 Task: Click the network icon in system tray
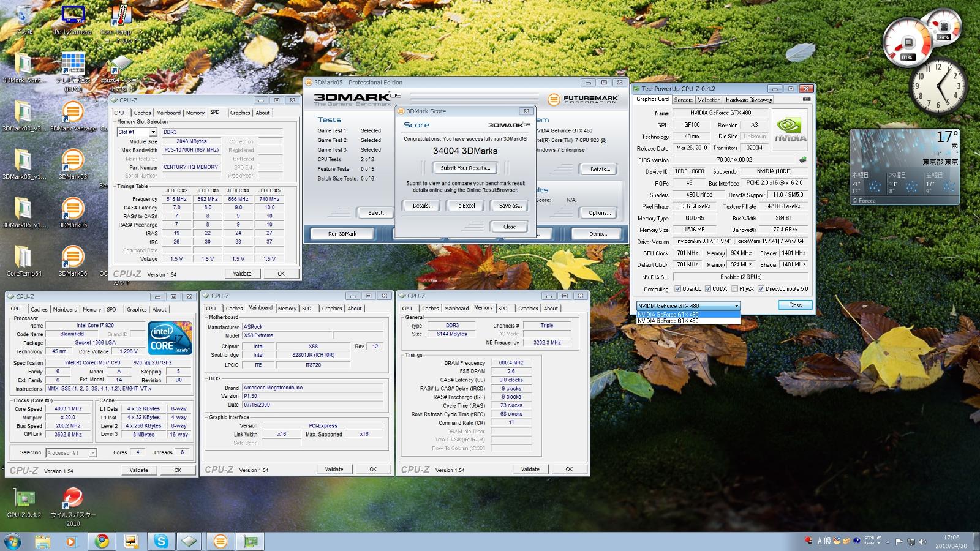click(x=911, y=541)
